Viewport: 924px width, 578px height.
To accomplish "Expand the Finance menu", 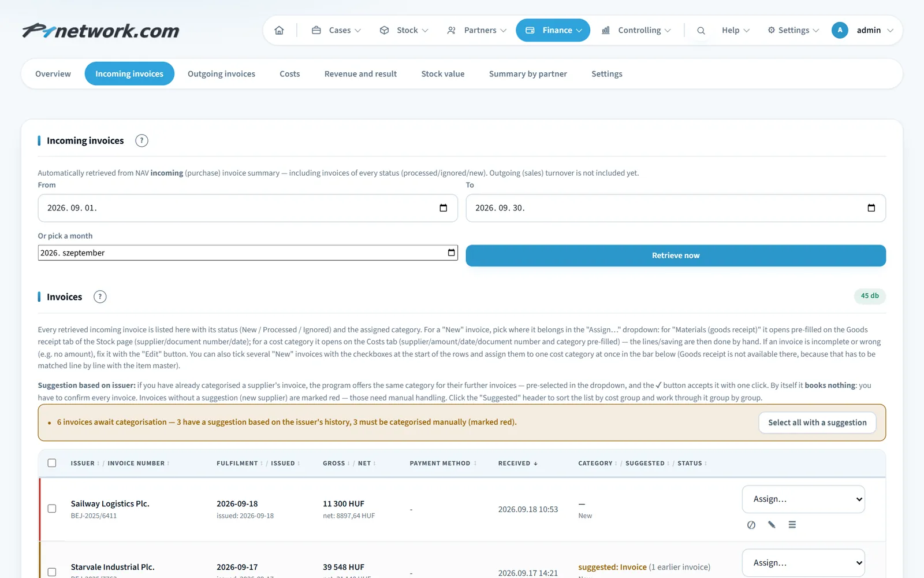I will click(x=553, y=30).
